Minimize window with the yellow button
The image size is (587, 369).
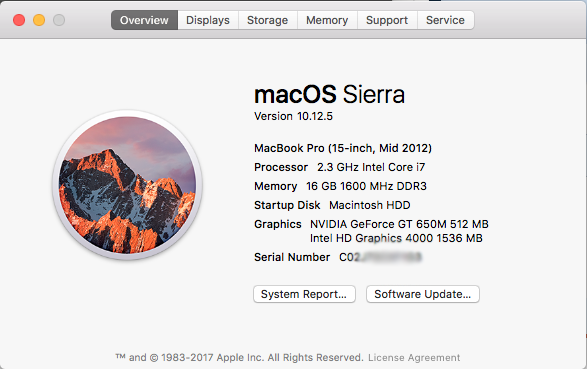point(39,20)
